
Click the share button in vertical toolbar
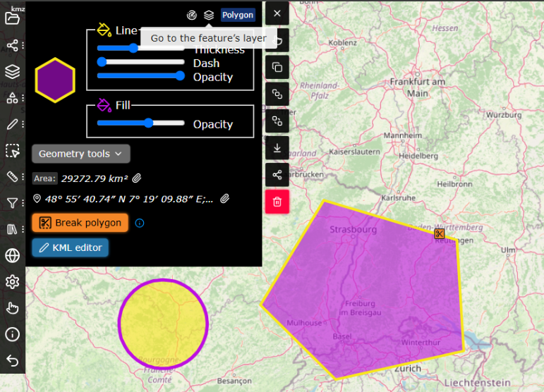pyautogui.click(x=277, y=175)
